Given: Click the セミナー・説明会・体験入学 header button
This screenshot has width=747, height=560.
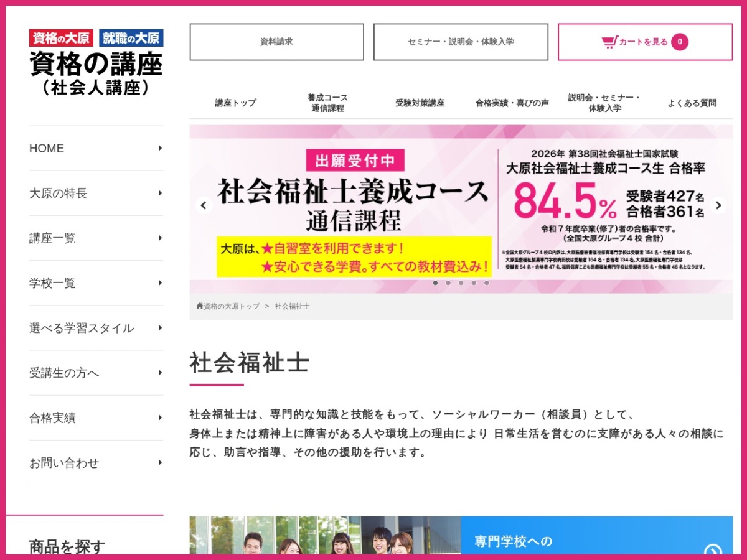Looking at the screenshot, I should pos(461,42).
